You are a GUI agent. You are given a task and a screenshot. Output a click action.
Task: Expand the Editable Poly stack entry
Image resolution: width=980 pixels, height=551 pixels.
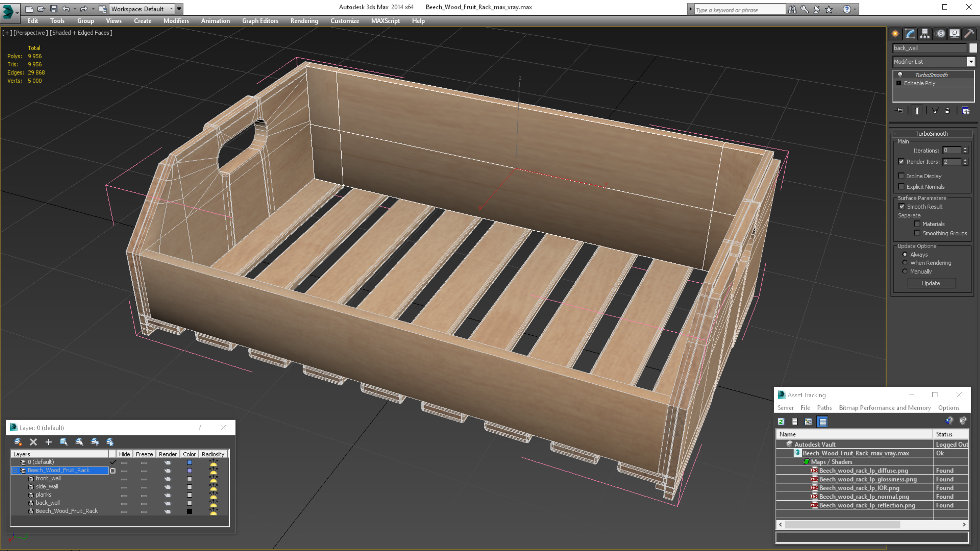coord(899,83)
